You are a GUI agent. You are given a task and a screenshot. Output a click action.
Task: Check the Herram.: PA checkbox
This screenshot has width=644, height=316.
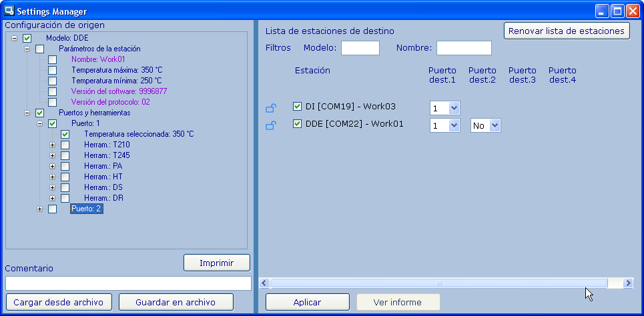(65, 166)
